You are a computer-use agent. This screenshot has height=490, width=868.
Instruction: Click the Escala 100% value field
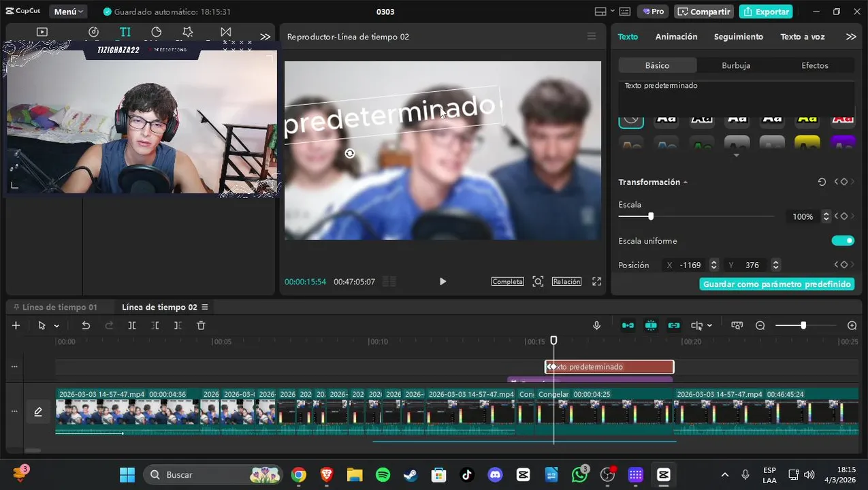803,216
